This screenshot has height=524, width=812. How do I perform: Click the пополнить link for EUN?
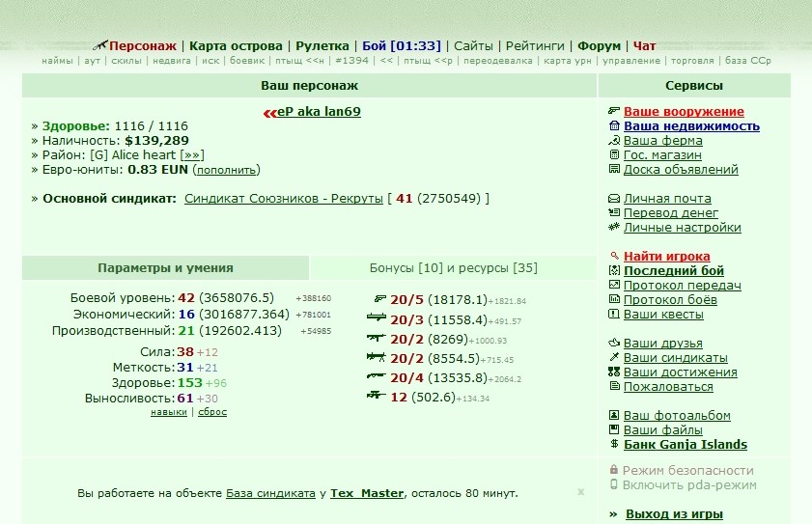pos(226,170)
